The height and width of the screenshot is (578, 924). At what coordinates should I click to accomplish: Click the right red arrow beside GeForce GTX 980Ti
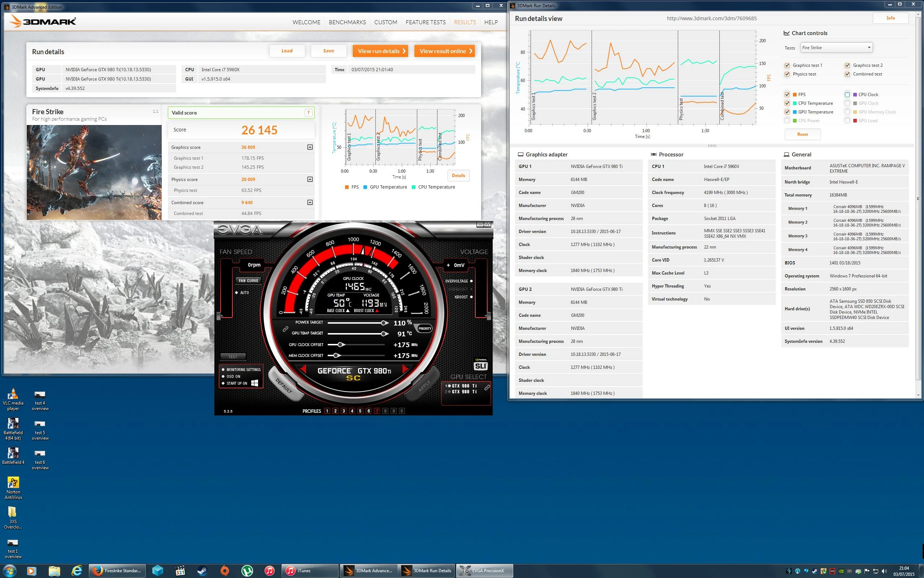[x=405, y=369]
